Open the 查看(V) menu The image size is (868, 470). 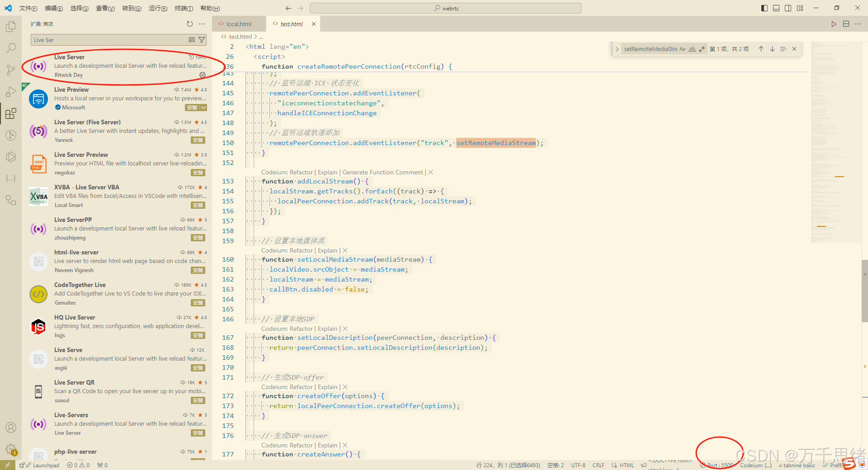click(105, 8)
